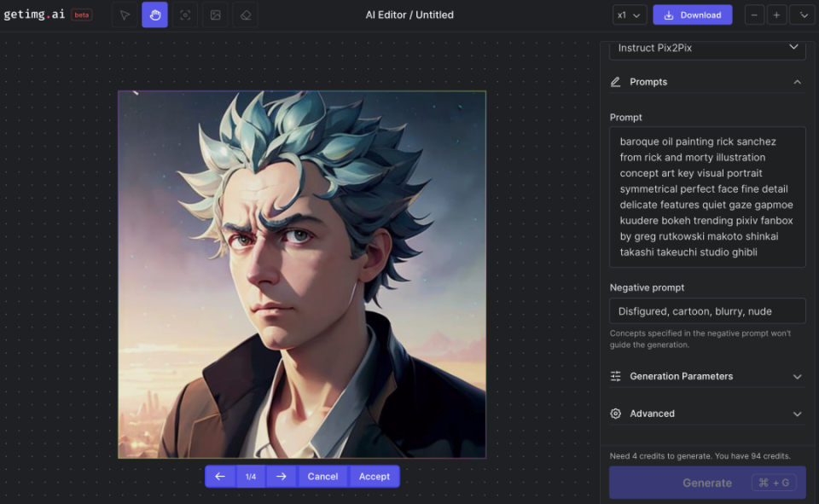Click the generated Rick Sanchez portrait
Image resolution: width=819 pixels, height=504 pixels.
pyautogui.click(x=302, y=275)
